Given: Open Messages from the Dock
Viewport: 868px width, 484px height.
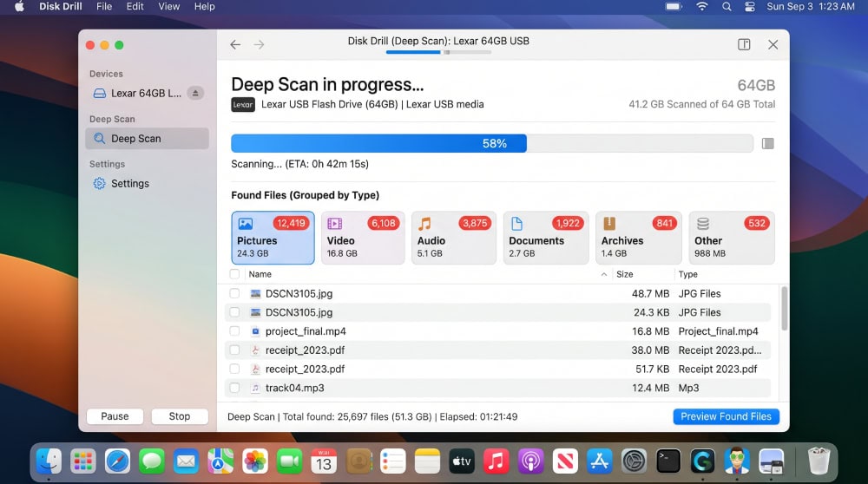Looking at the screenshot, I should point(152,461).
